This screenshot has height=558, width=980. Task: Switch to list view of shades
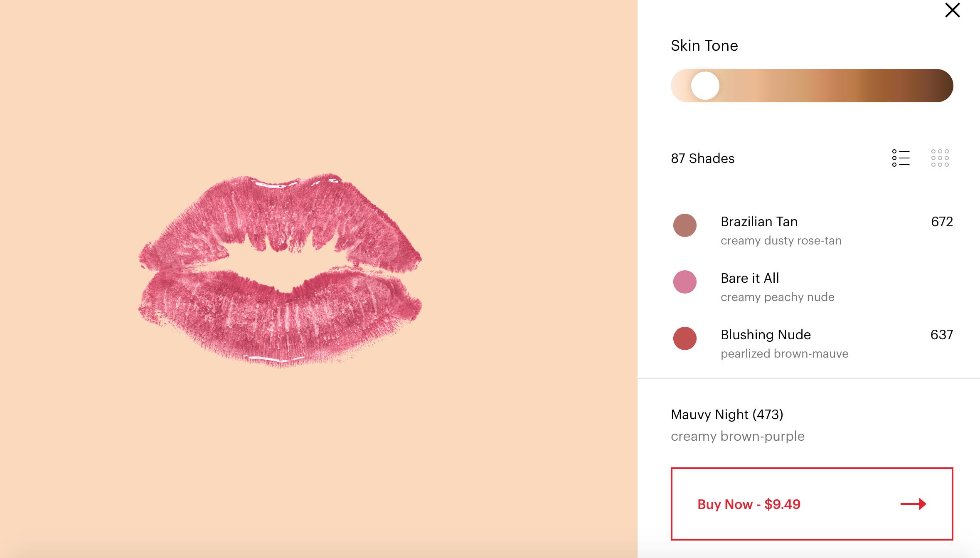point(901,158)
